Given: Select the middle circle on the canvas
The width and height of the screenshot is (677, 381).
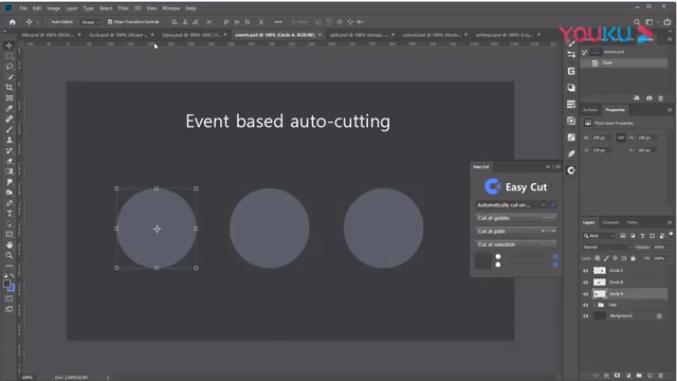Looking at the screenshot, I should tap(269, 228).
